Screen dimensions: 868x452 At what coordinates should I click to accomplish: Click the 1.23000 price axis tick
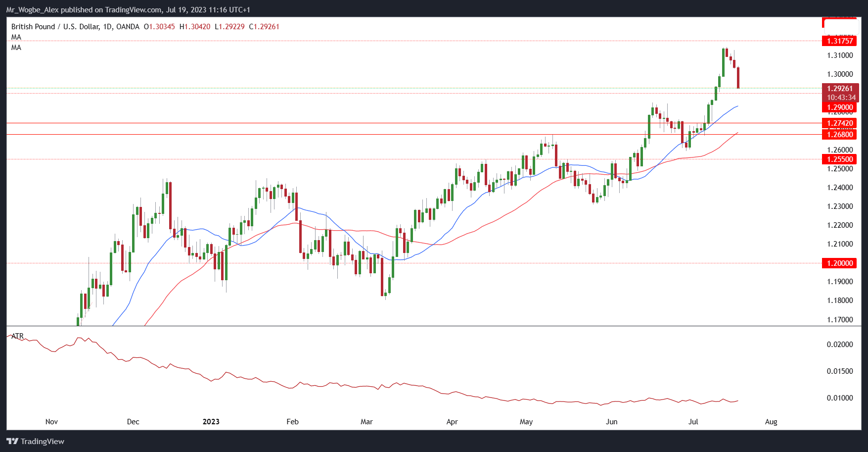(840, 206)
